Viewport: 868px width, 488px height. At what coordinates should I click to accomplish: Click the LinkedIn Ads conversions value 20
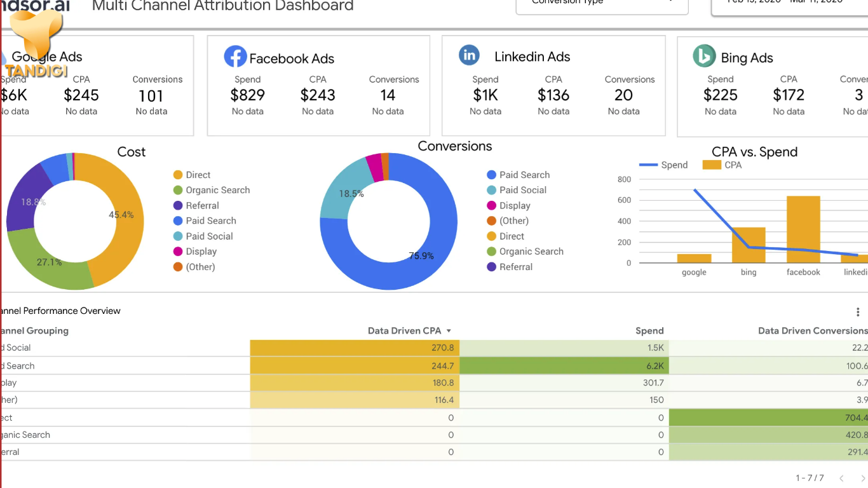coord(623,95)
